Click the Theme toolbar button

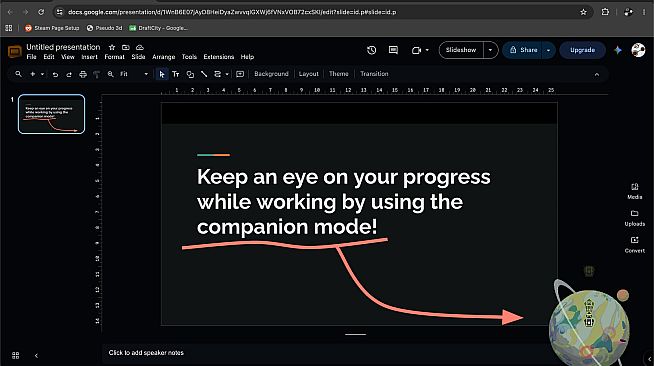tap(338, 74)
